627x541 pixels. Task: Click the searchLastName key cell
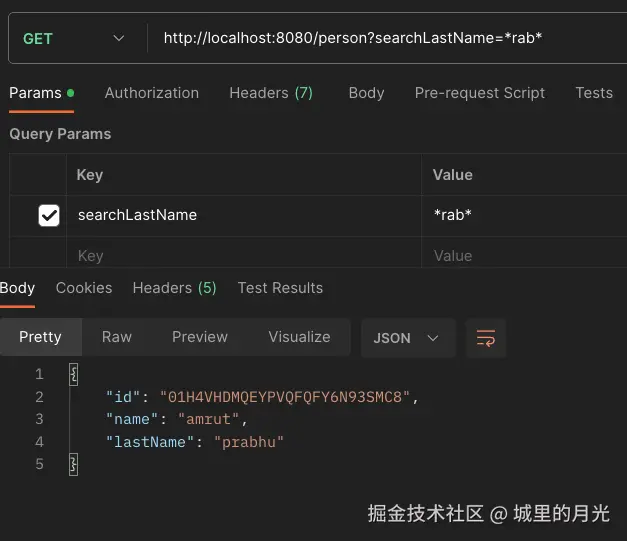point(244,216)
